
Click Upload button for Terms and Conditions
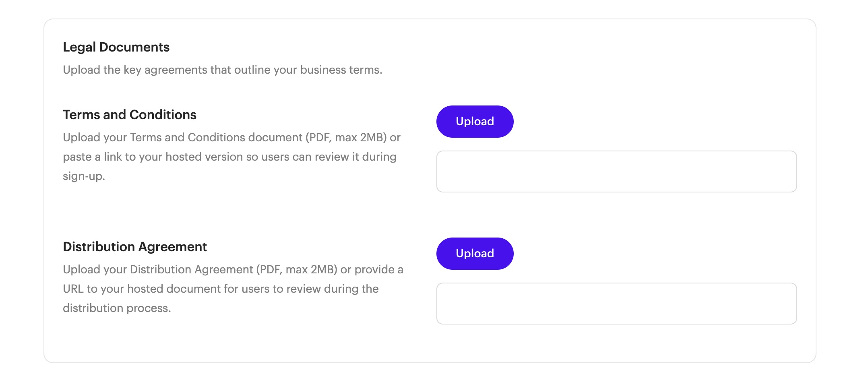coord(475,122)
